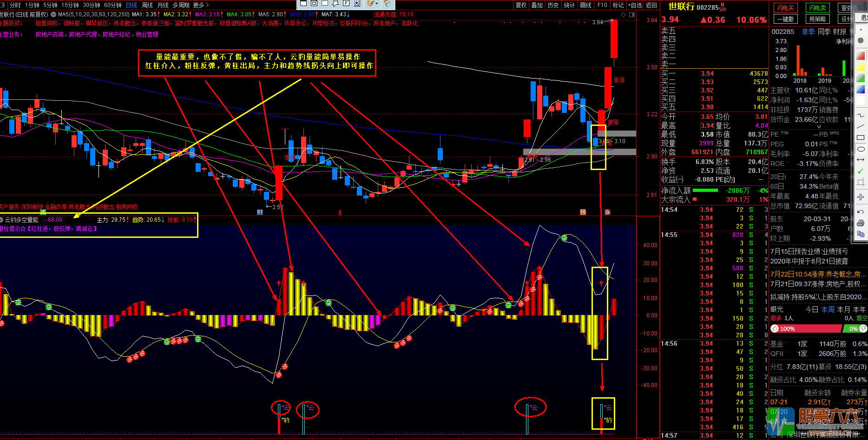
Task: Vote 看多 bullish
Action: tap(776, 318)
